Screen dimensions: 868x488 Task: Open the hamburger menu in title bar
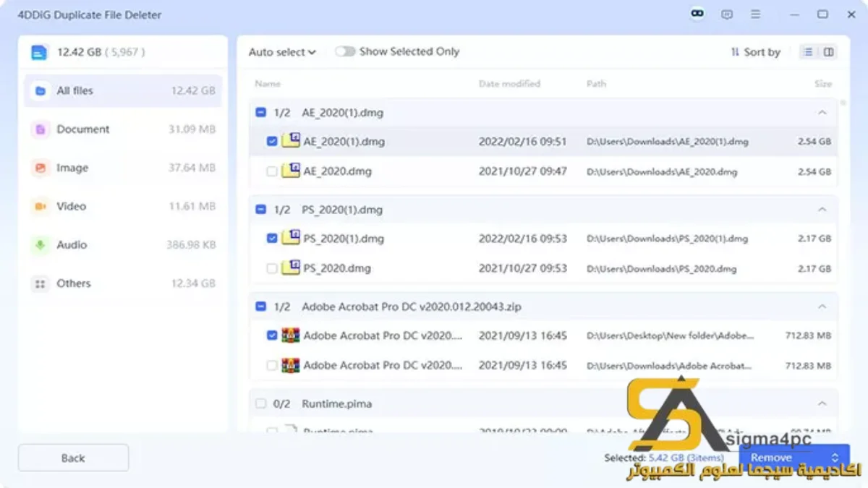755,14
